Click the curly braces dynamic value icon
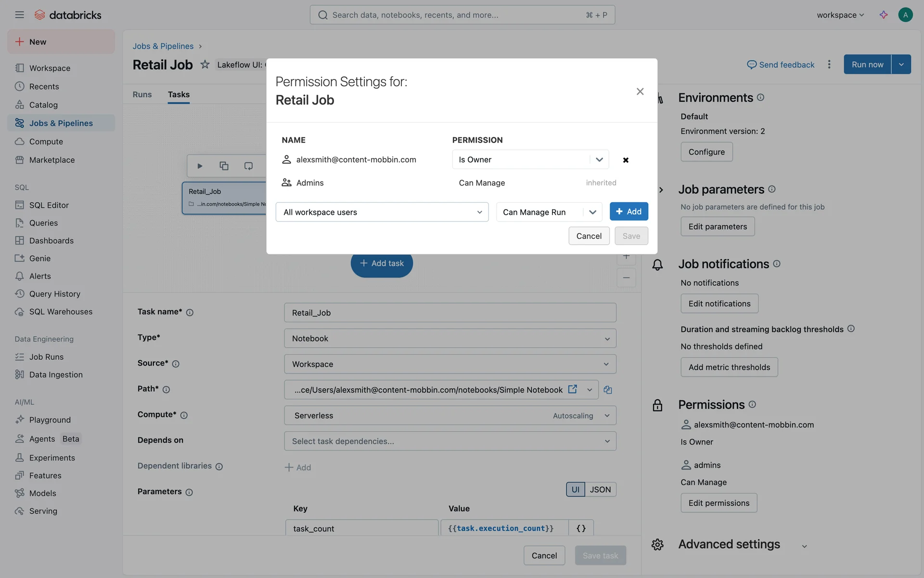The height and width of the screenshot is (578, 924). point(581,528)
